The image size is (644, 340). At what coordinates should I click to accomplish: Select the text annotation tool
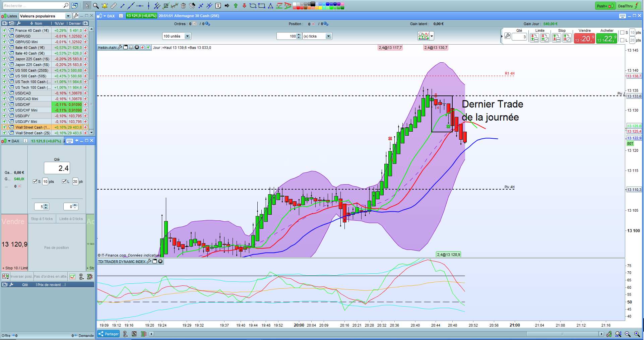click(218, 6)
